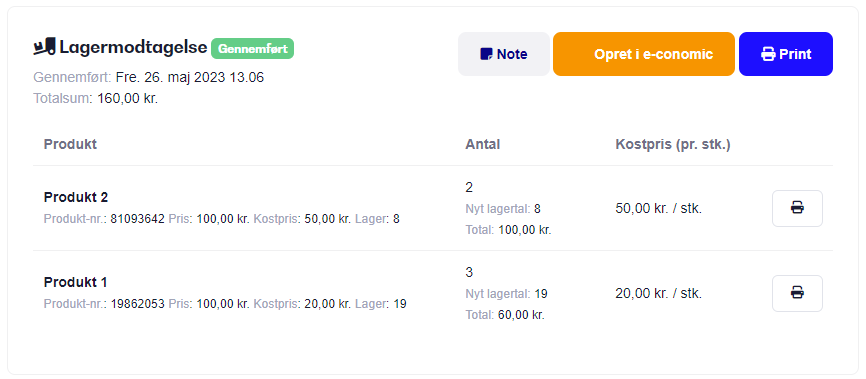The height and width of the screenshot is (379, 866).
Task: Print label for Produkt 1 row
Action: click(x=797, y=293)
